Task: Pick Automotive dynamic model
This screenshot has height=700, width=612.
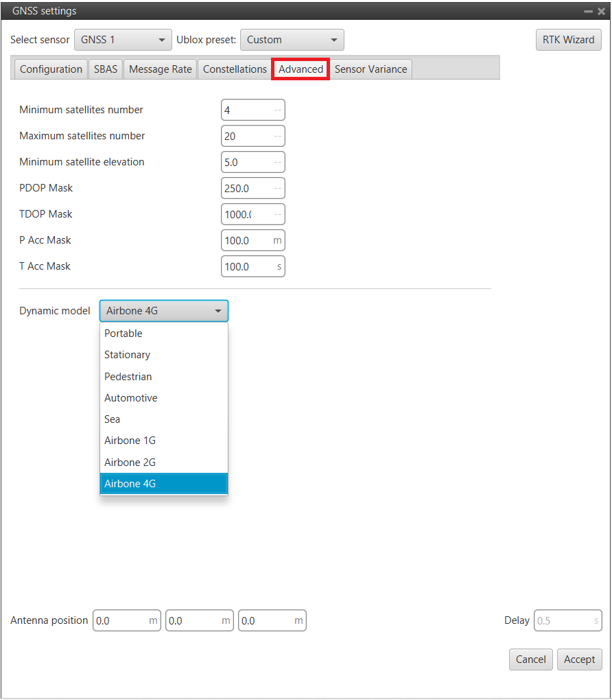Action: 130,398
